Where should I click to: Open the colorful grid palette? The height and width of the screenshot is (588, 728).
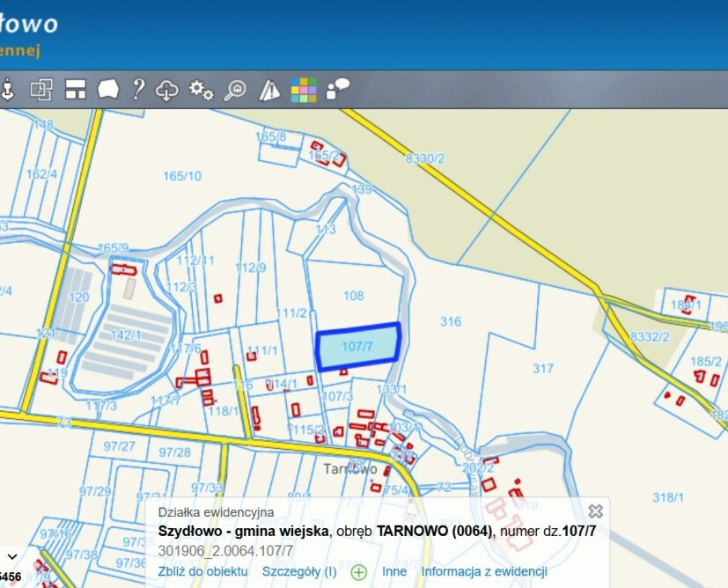point(304,89)
